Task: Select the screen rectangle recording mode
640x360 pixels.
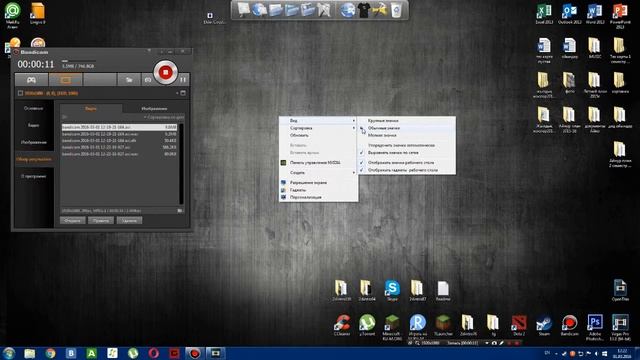Action: point(65,80)
